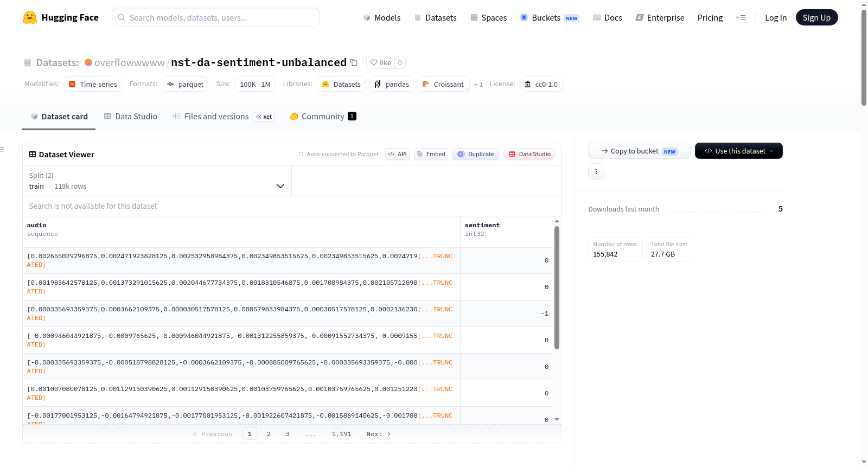Click the Total file size 27.7 GB value
868x467 pixels.
coord(663,254)
